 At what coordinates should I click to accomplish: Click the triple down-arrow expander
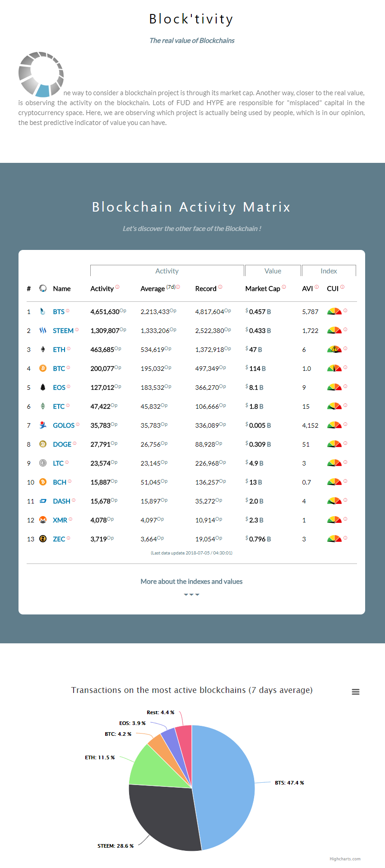[x=191, y=595]
